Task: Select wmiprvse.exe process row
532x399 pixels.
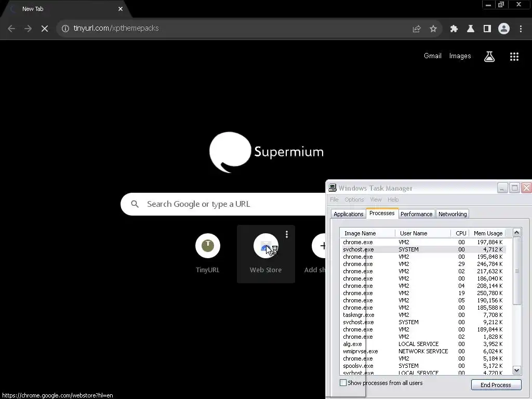Action: coord(423,351)
